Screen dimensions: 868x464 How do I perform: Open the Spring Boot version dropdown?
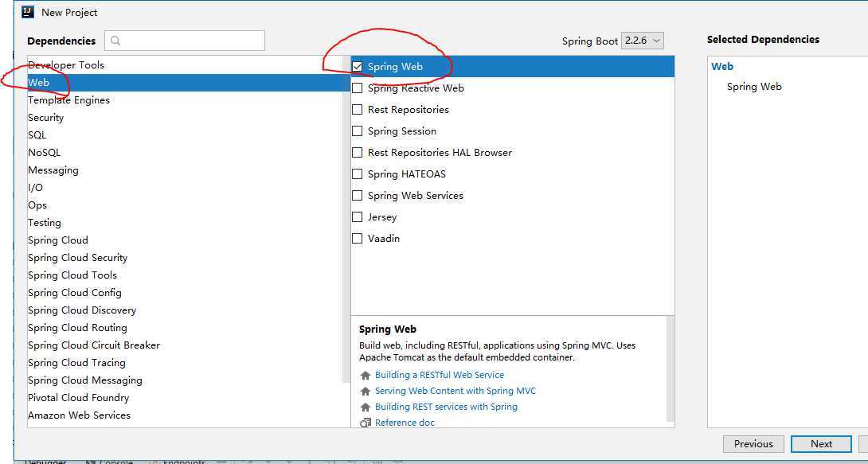click(x=642, y=41)
